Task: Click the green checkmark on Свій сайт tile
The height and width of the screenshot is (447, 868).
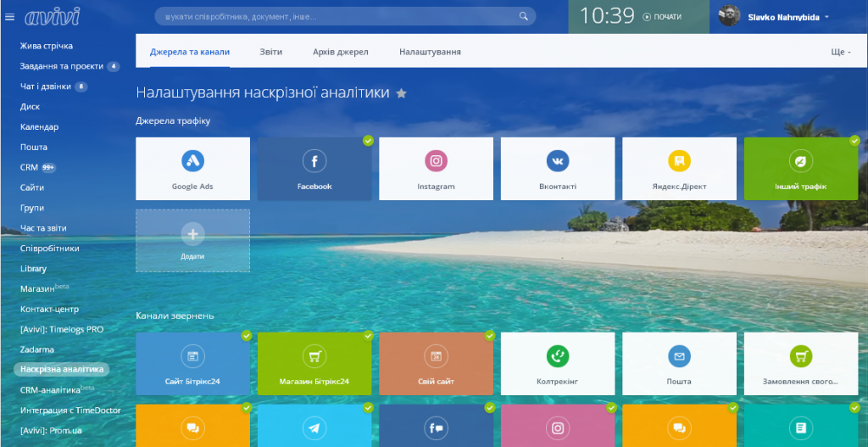Action: point(489,336)
